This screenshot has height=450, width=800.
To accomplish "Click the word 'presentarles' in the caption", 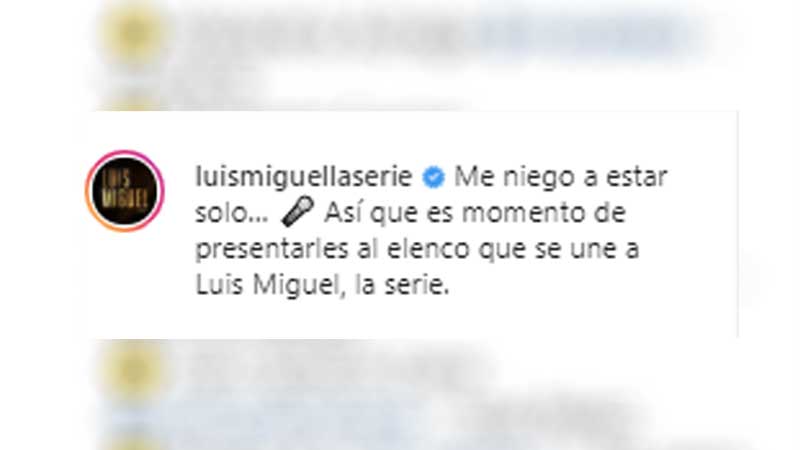I will 272,249.
